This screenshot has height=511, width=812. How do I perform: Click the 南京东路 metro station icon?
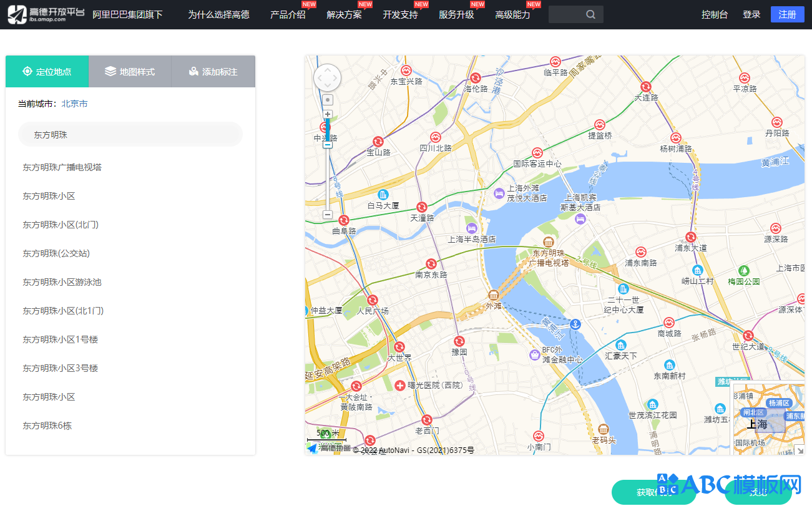[431, 264]
